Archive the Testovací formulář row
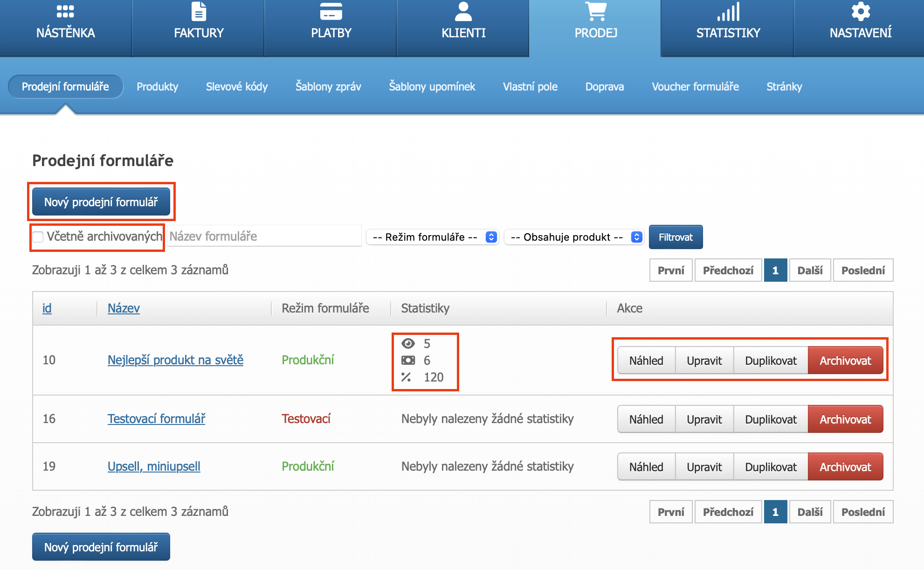The image size is (924, 570). (x=845, y=419)
